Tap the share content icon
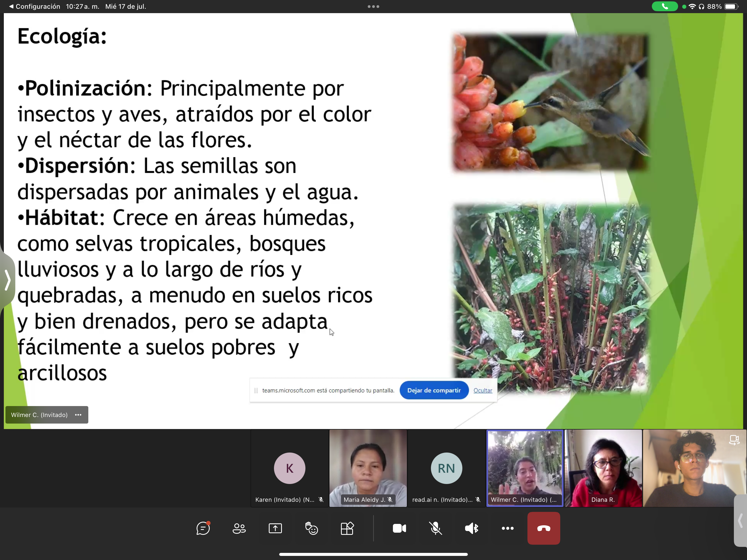This screenshot has width=747, height=560. click(x=275, y=528)
